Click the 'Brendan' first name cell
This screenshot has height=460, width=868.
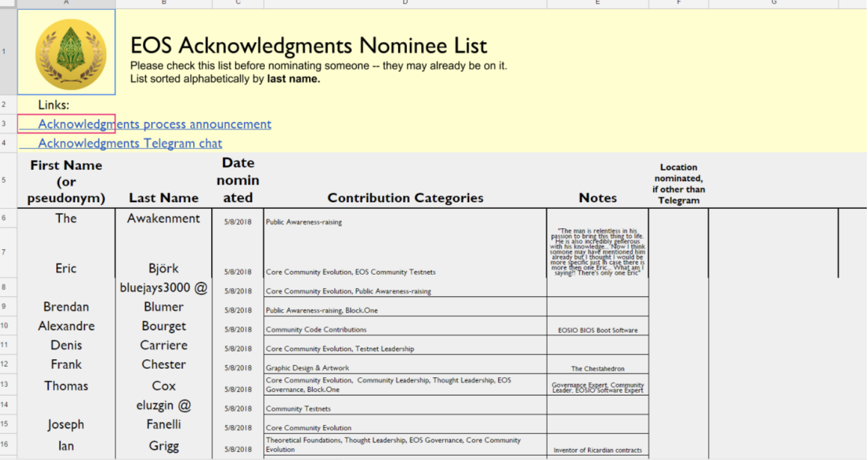66,307
